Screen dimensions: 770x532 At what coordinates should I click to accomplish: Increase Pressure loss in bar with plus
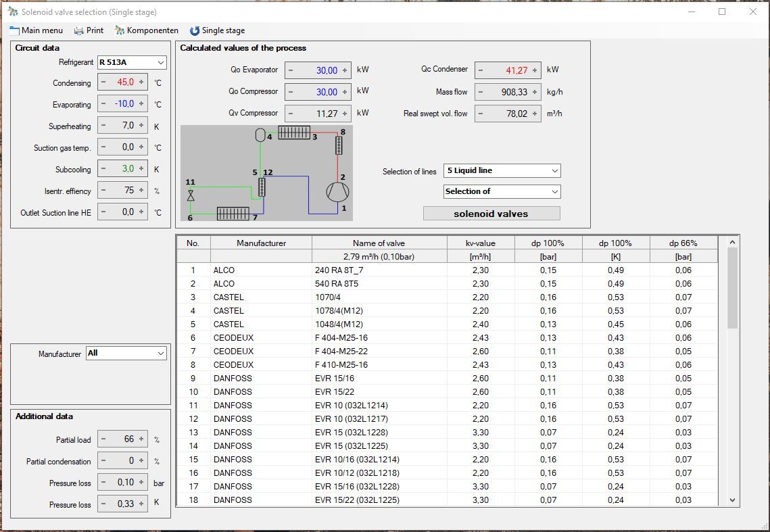tap(141, 483)
